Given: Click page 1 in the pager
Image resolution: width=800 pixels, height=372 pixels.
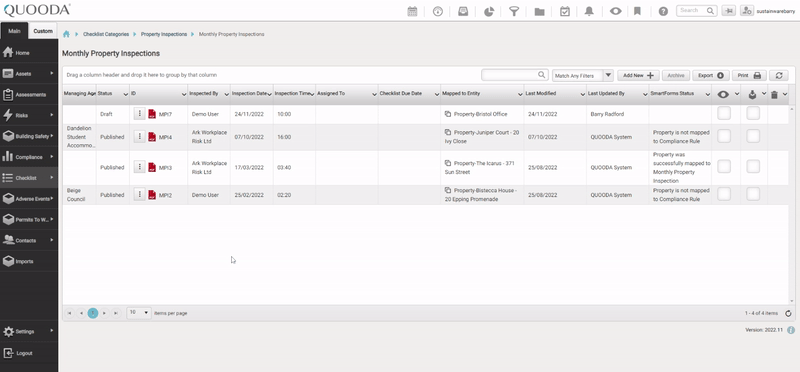Looking at the screenshot, I should pyautogui.click(x=93, y=313).
